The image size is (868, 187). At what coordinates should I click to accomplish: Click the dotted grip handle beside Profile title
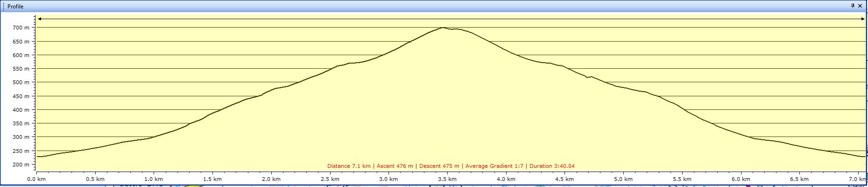coord(4,7)
